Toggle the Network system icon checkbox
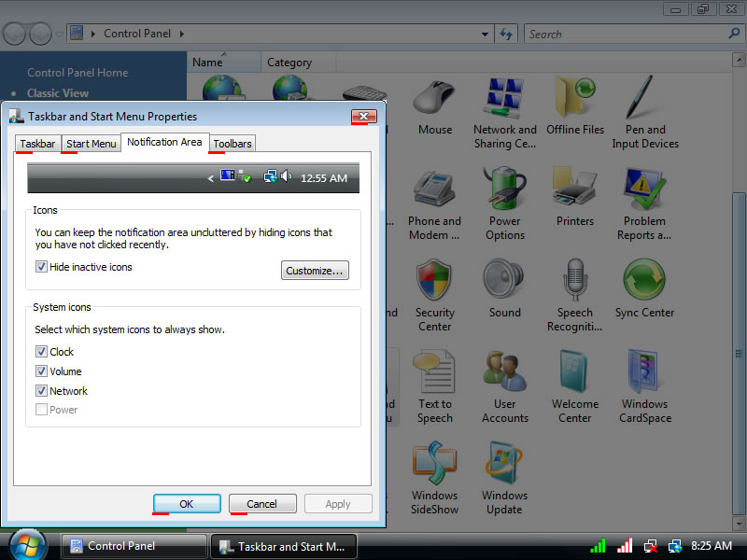Screen dimensions: 747x560 click(41, 391)
